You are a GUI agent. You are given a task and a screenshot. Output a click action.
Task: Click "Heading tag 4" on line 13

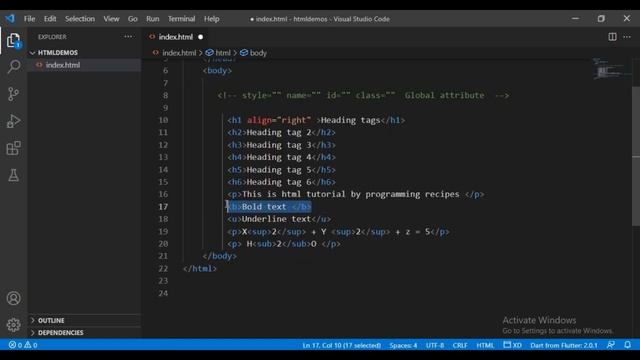tap(279, 157)
